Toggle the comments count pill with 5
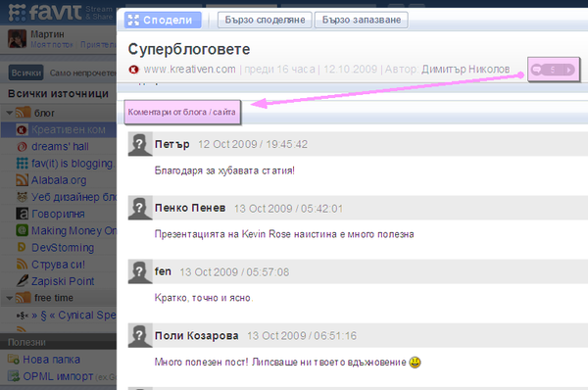588x390 pixels. [553, 70]
